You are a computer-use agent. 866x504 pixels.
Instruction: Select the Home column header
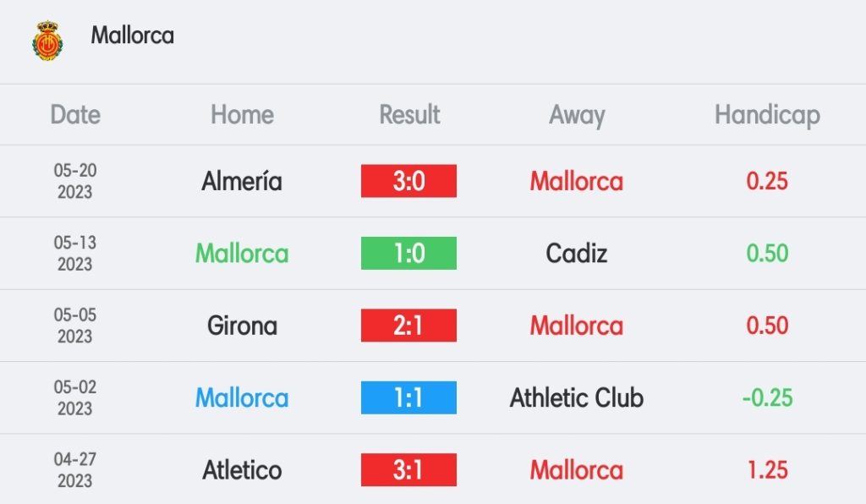tap(242, 115)
